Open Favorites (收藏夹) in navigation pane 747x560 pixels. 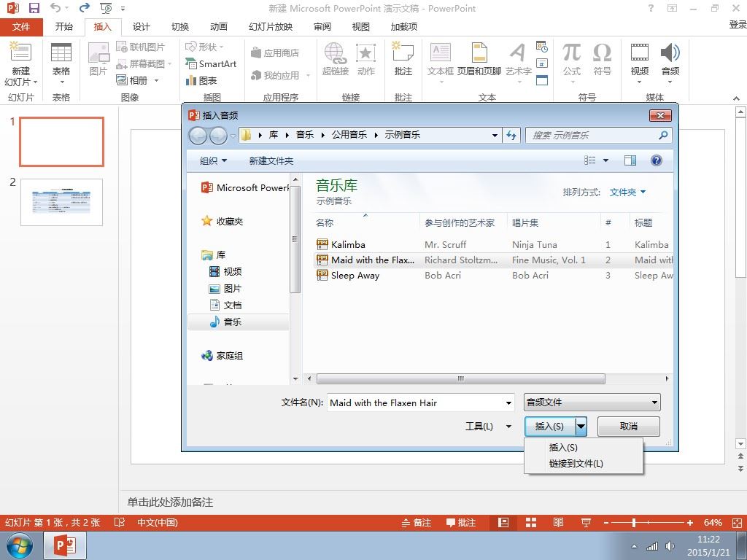coord(222,221)
